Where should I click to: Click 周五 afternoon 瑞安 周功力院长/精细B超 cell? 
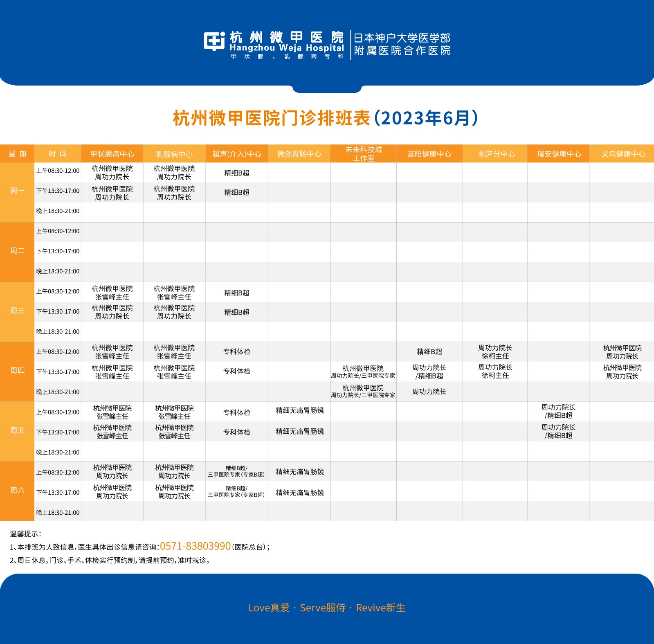(558, 431)
